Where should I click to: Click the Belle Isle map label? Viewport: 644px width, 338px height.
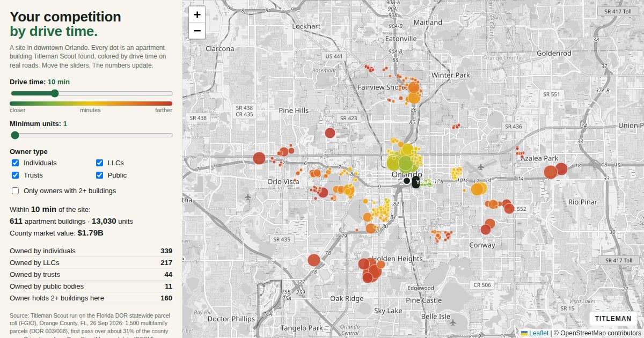pyautogui.click(x=435, y=317)
